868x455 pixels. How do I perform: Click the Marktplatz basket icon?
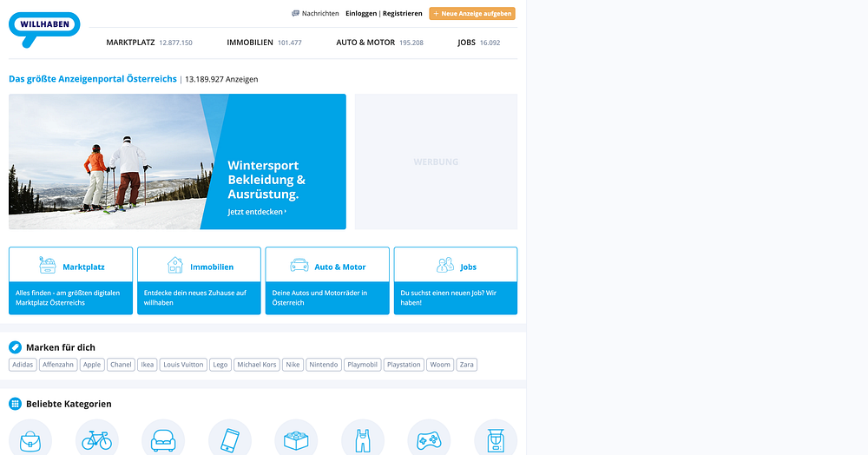coord(48,265)
